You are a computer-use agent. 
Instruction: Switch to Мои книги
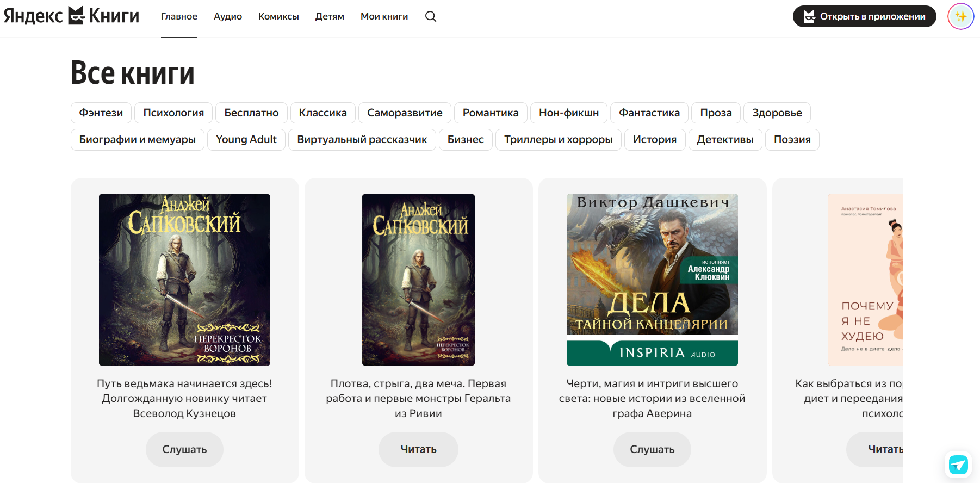point(384,16)
